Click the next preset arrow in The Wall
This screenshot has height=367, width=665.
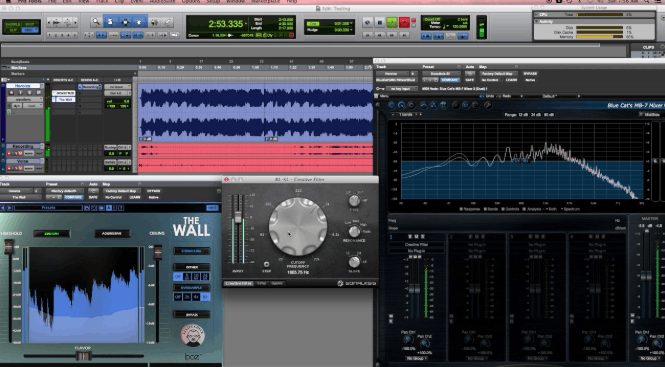[x=8, y=208]
